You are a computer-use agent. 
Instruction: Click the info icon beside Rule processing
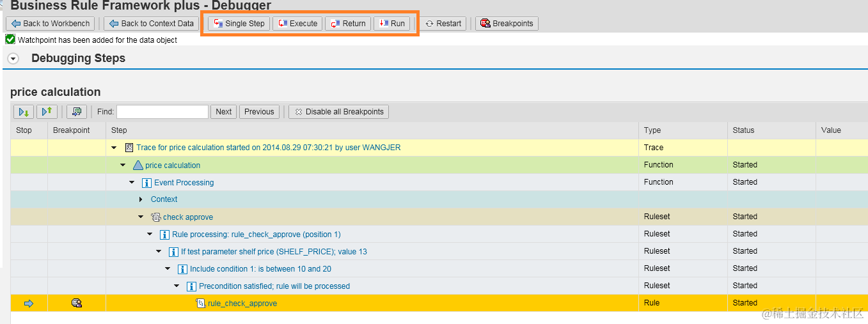[164, 235]
